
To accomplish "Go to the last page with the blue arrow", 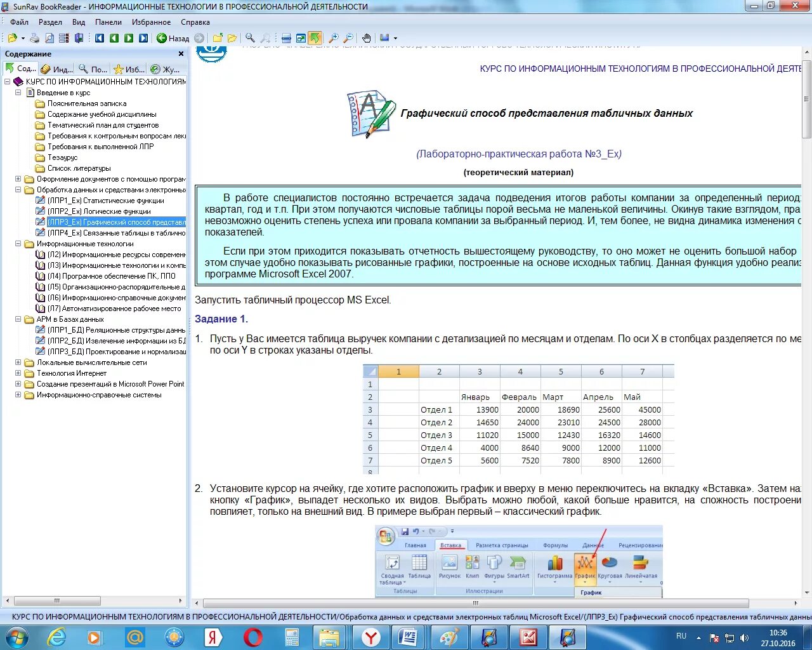I will click(143, 38).
